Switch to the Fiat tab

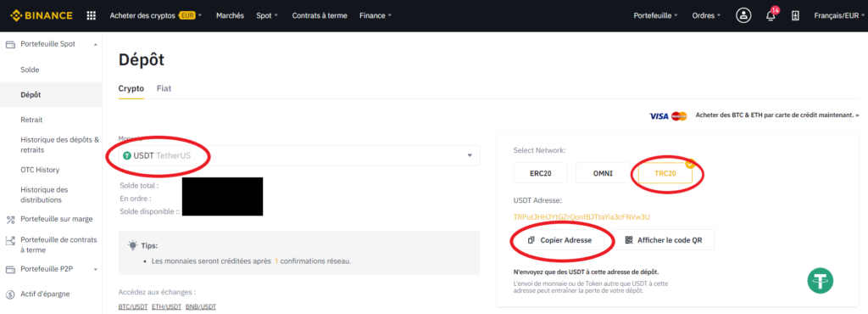pyautogui.click(x=164, y=88)
